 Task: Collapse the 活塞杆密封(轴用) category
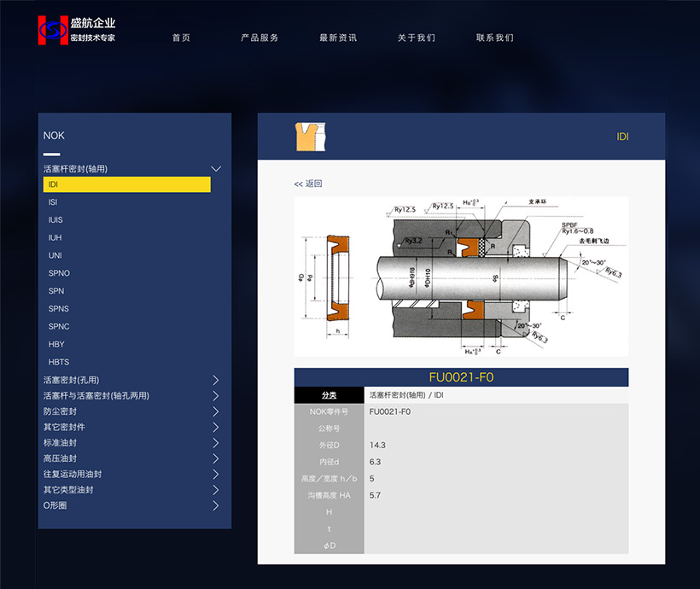tap(216, 169)
